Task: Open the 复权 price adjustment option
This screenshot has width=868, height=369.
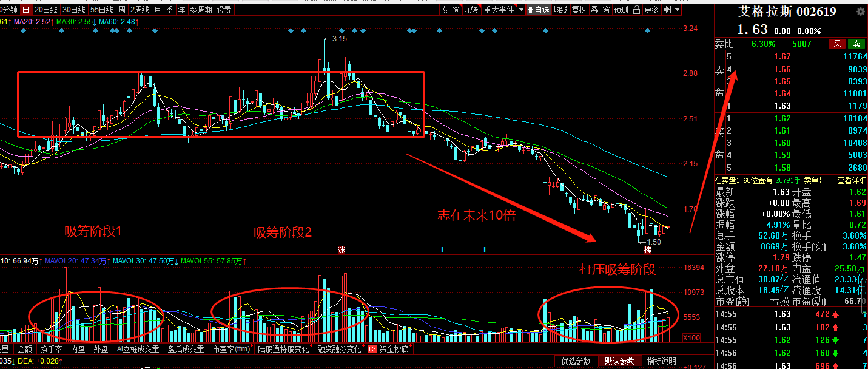Action: 579,10
